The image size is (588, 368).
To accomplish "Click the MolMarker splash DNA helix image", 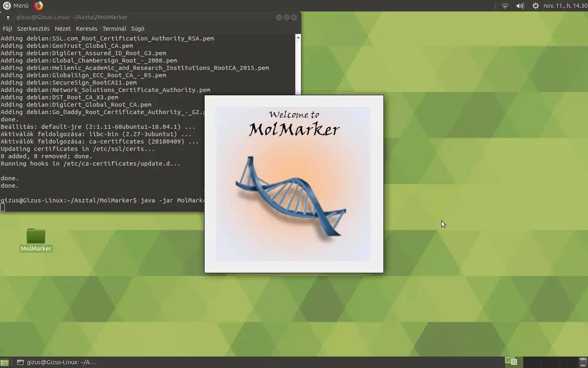I will (291, 197).
